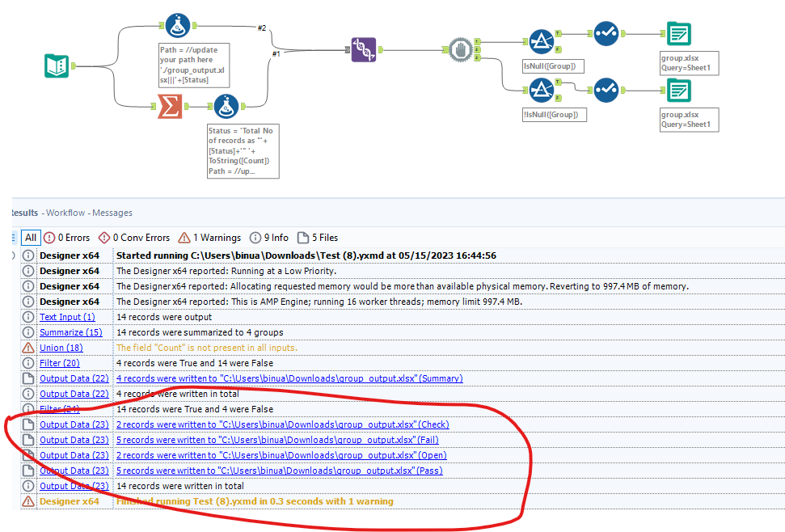This screenshot has width=785, height=532.
Task: Click file icon on the (Summary) output row
Action: click(x=28, y=378)
